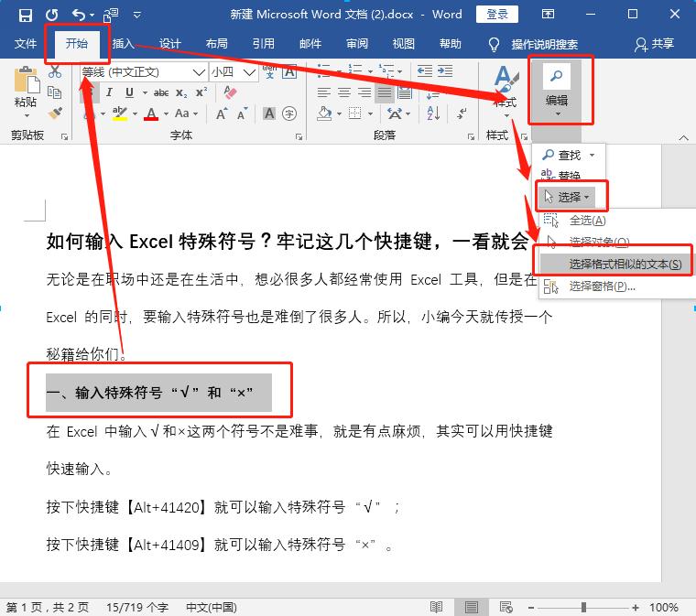The image size is (696, 616).
Task: Undo the last action in the title bar
Action: tap(79, 15)
